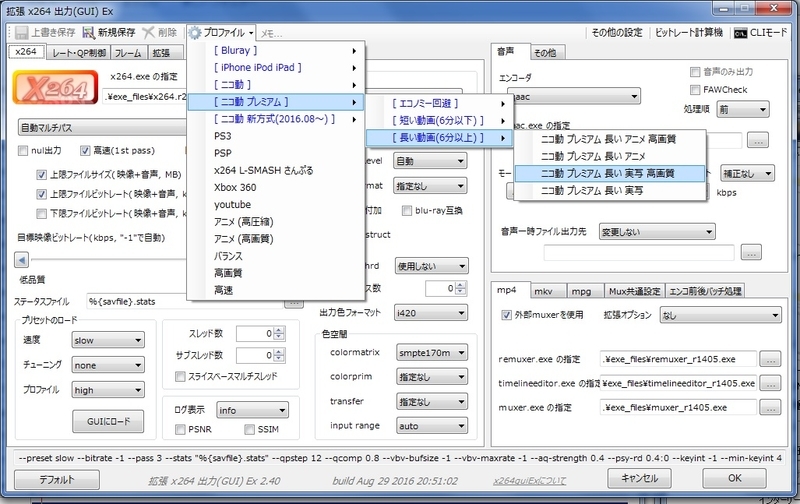Open the colorprim dropdown
800x504 pixels.
click(x=432, y=377)
